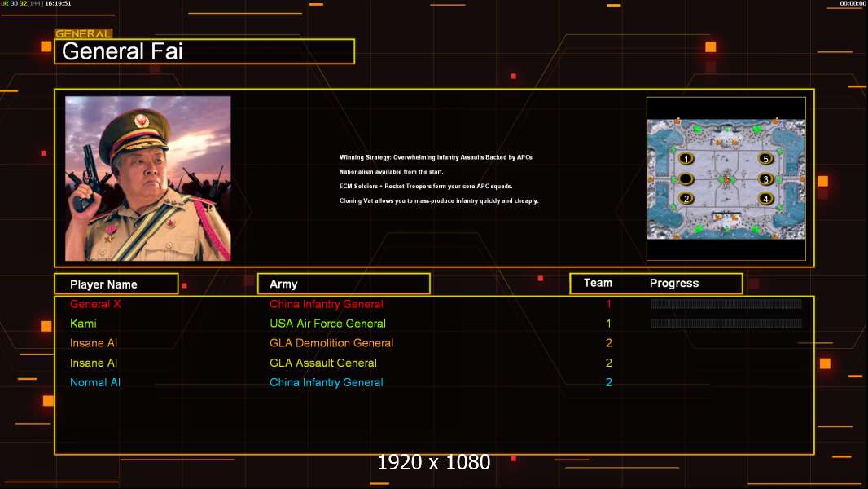Click the General Fai name title box

204,51
